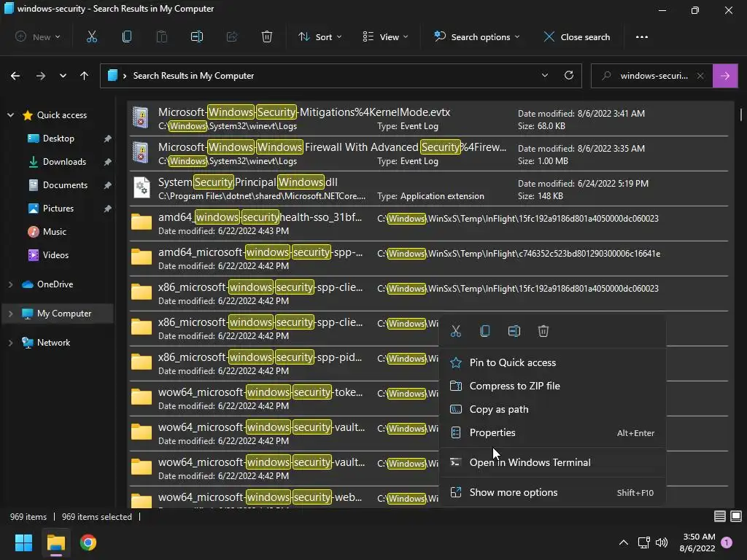Image resolution: width=747 pixels, height=560 pixels.
Task: Run the search with purple arrow button
Action: [725, 76]
